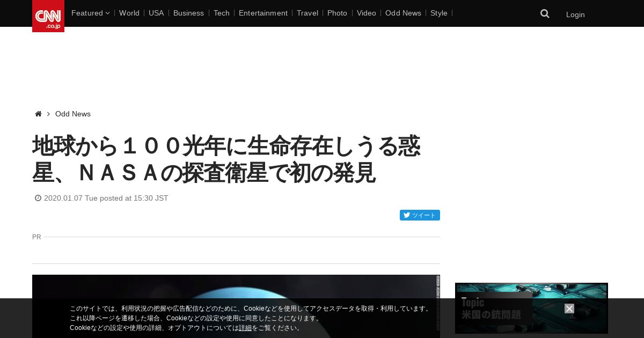Click the CNN.co.jp logo
The height and width of the screenshot is (338, 644).
(x=48, y=16)
